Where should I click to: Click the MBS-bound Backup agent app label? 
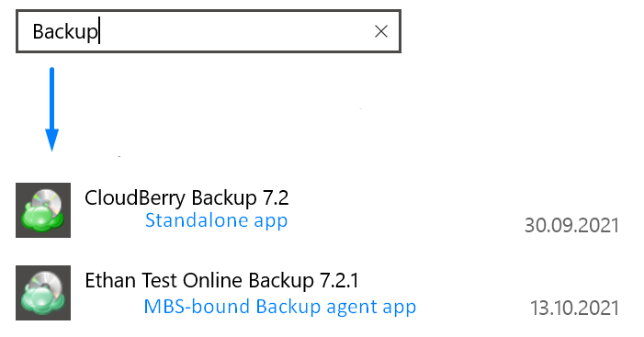click(x=280, y=307)
